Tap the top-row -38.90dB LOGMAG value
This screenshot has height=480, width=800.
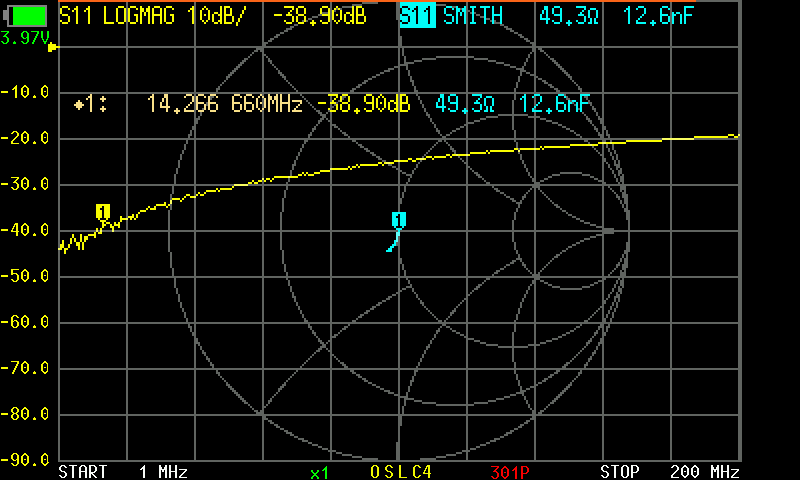tap(319, 16)
